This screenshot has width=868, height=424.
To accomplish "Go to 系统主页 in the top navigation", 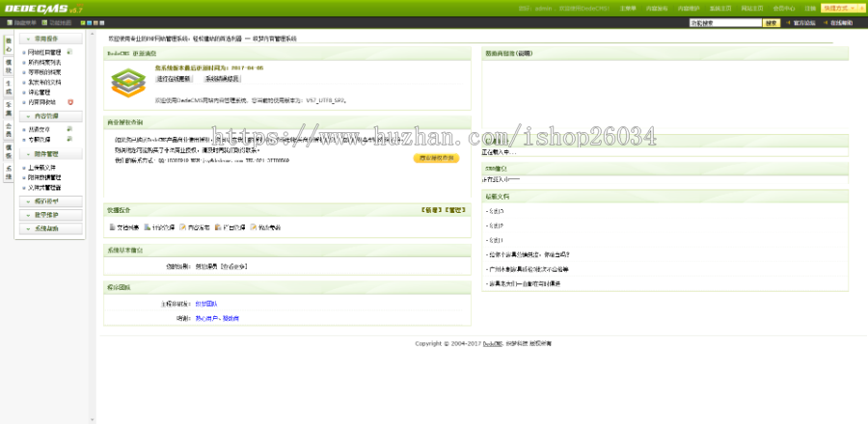I will (x=720, y=9).
